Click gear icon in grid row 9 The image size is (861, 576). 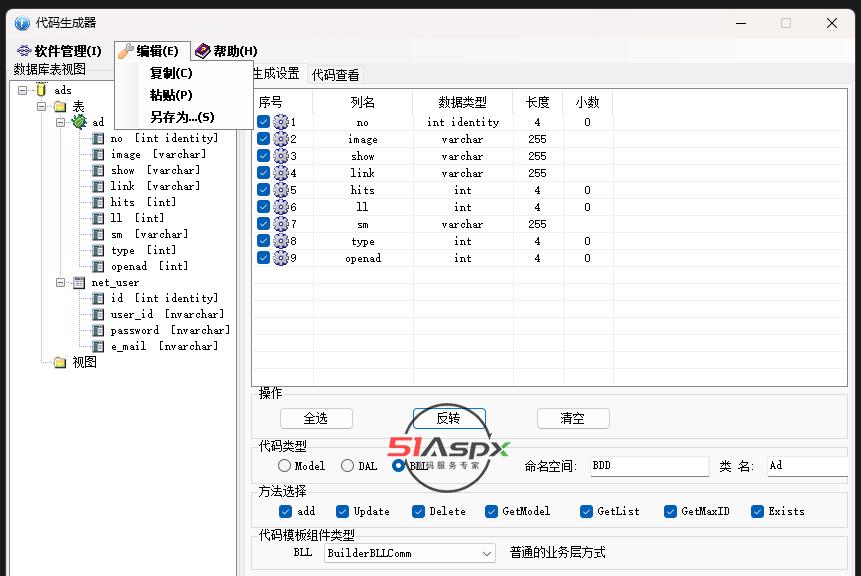tap(281, 258)
